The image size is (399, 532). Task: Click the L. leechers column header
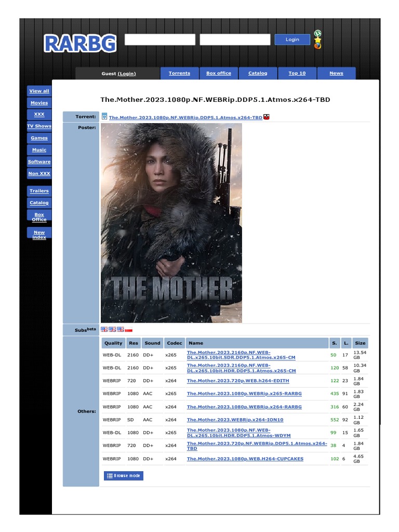click(345, 343)
